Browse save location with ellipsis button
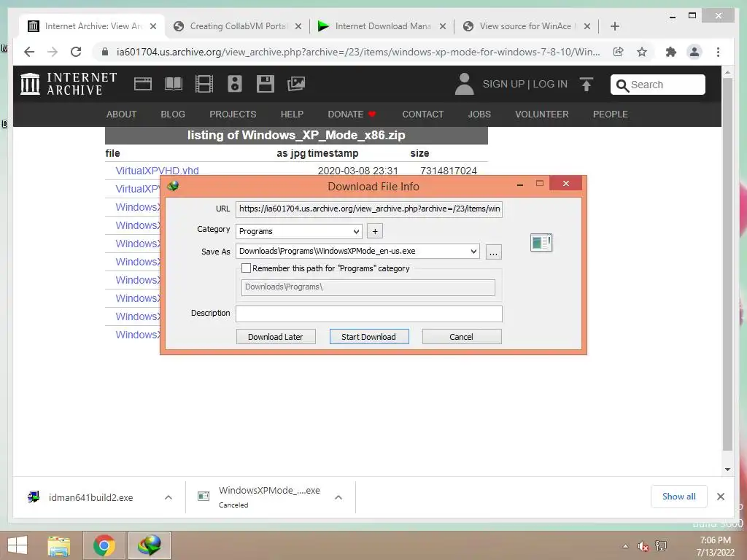 pyautogui.click(x=494, y=252)
